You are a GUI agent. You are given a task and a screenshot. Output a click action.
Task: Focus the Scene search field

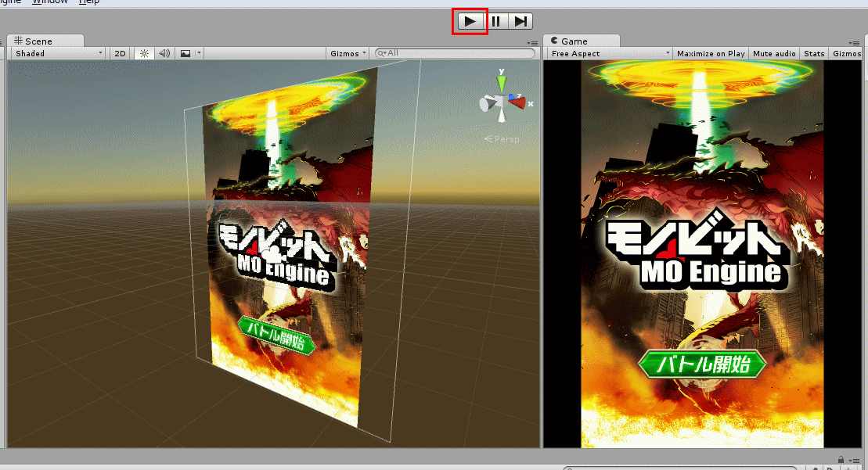(455, 53)
